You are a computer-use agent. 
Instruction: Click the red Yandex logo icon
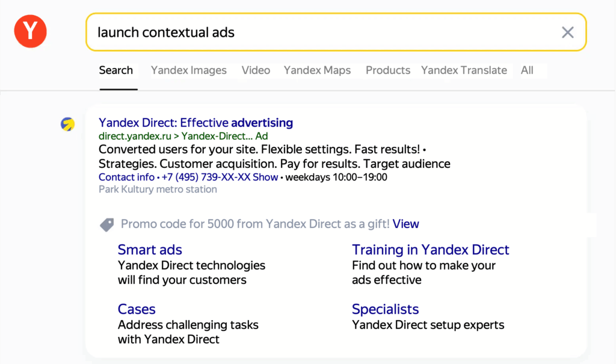30,31
